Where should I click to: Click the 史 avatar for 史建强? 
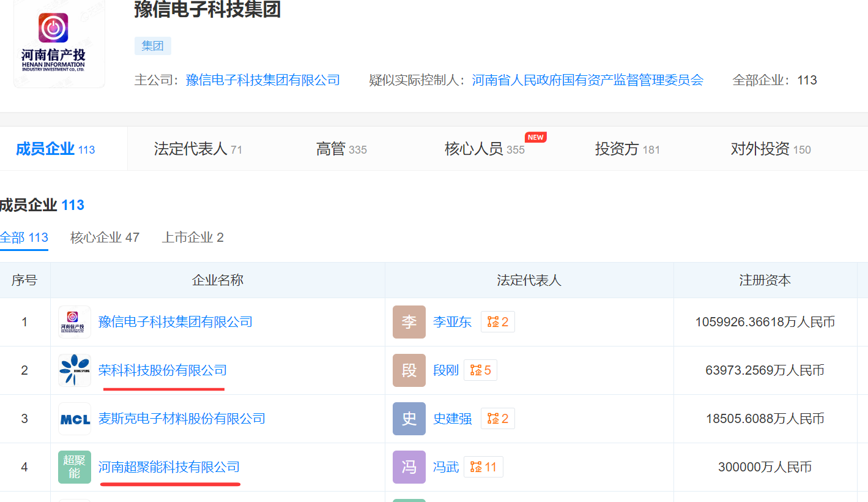(x=409, y=419)
